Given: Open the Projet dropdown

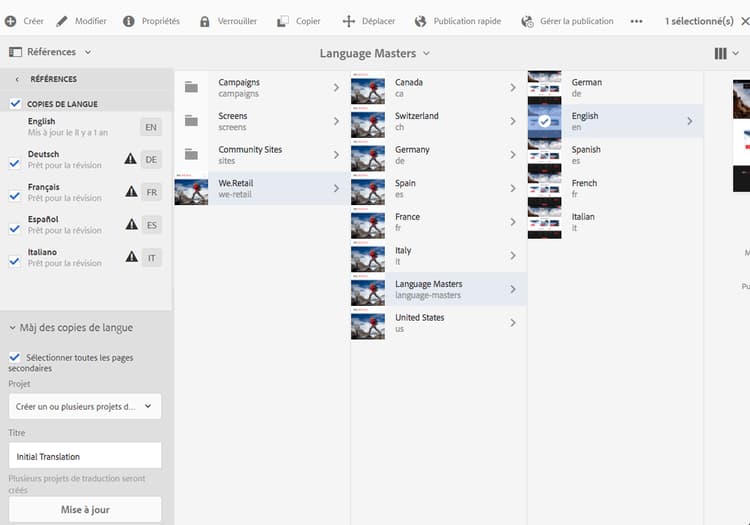Looking at the screenshot, I should (85, 406).
